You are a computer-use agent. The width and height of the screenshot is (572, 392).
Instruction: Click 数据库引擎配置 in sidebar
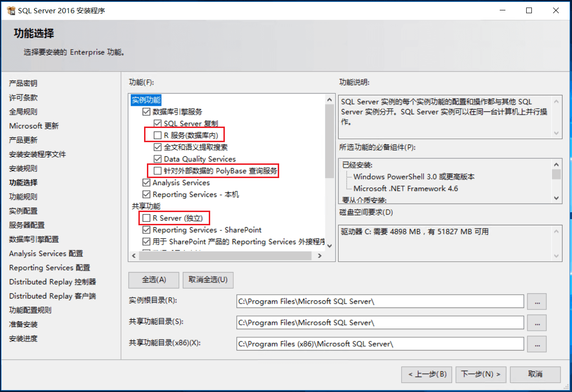pos(34,239)
